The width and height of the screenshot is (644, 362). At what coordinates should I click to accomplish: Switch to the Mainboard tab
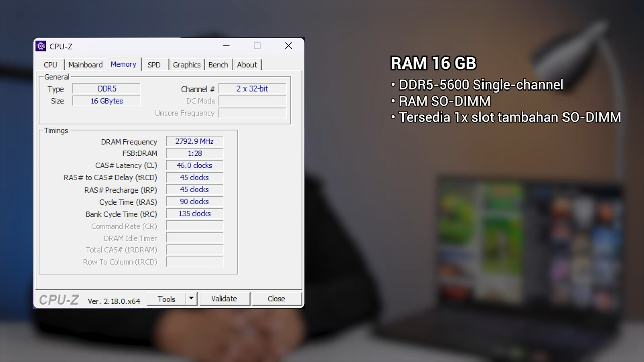85,65
